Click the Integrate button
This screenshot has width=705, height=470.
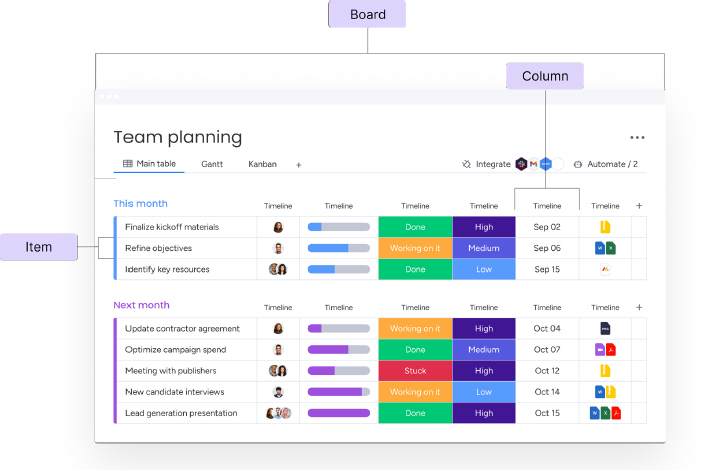[x=486, y=164]
